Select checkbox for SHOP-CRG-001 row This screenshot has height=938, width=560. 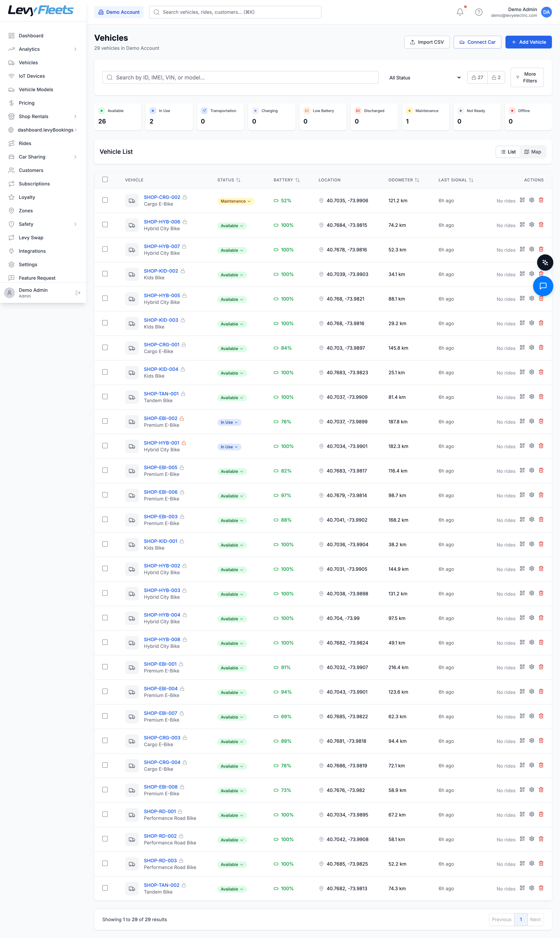click(x=105, y=347)
